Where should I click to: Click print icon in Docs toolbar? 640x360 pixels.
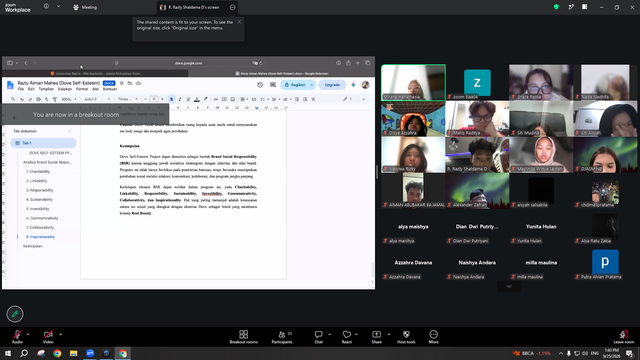38,99
